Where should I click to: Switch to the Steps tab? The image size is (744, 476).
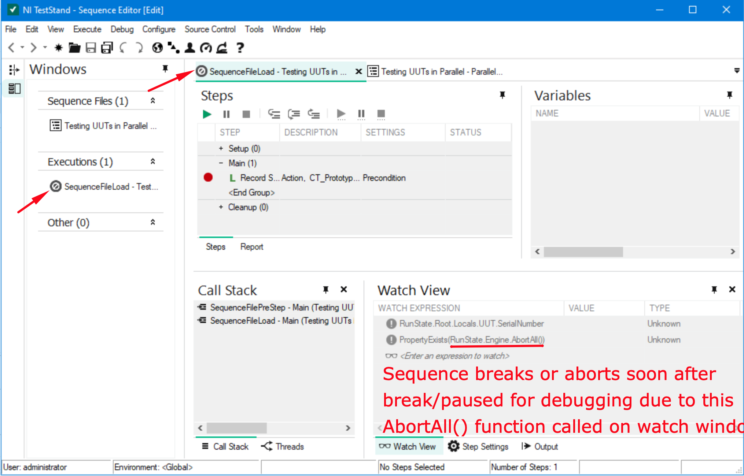[215, 247]
